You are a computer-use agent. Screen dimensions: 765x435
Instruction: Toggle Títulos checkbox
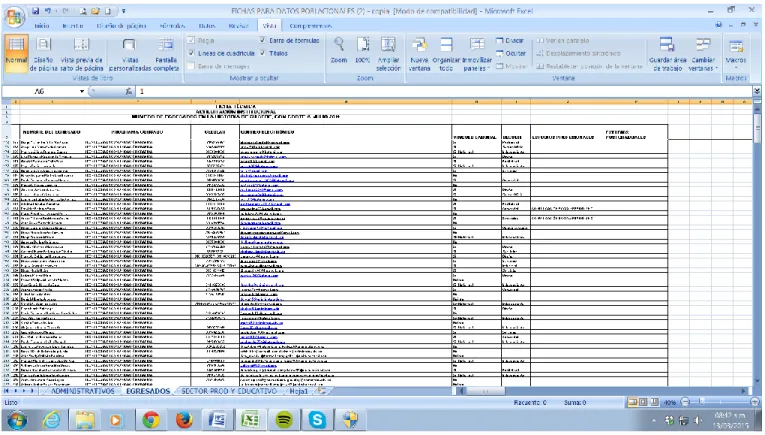point(262,53)
